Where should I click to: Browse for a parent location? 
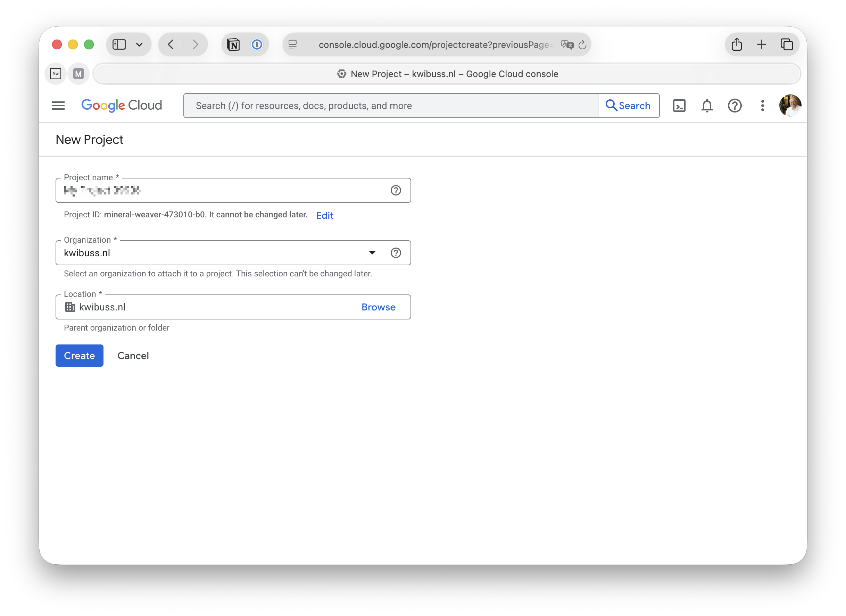click(378, 307)
